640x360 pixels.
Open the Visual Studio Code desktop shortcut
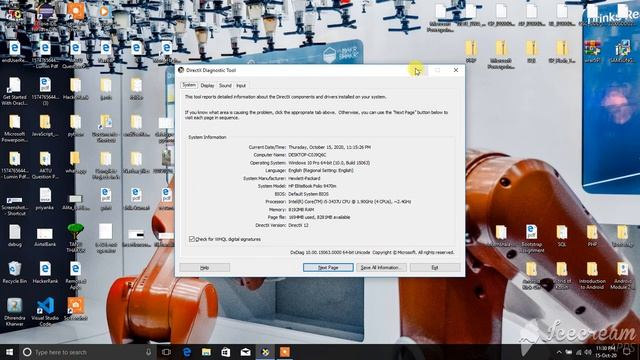pos(45,312)
